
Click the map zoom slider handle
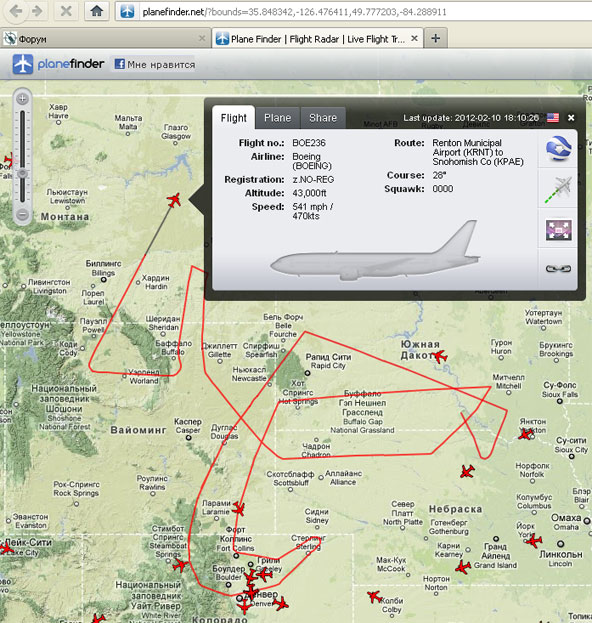click(x=23, y=173)
